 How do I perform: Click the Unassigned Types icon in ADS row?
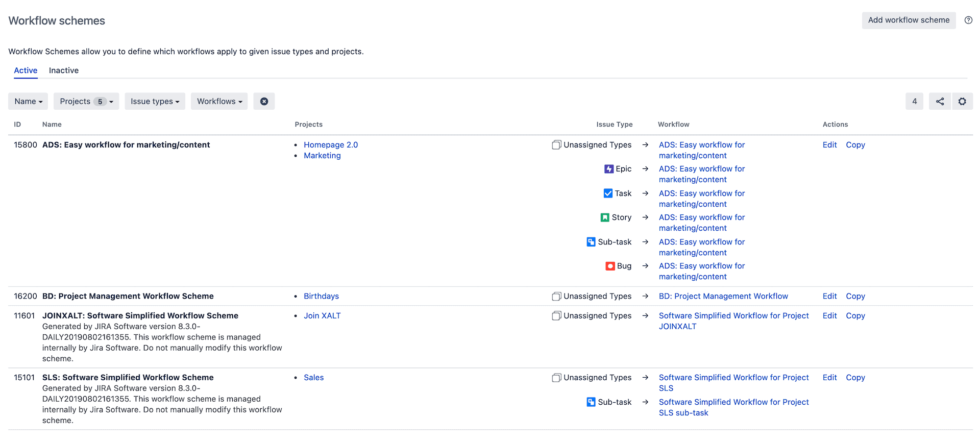pos(556,145)
